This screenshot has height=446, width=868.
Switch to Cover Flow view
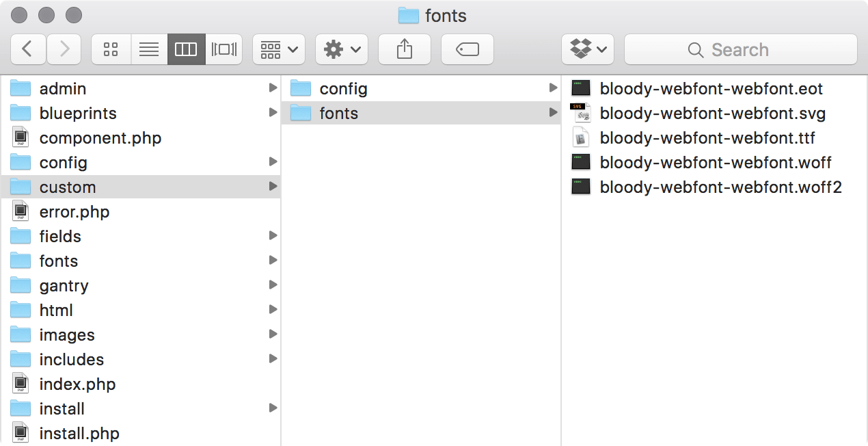[223, 49]
